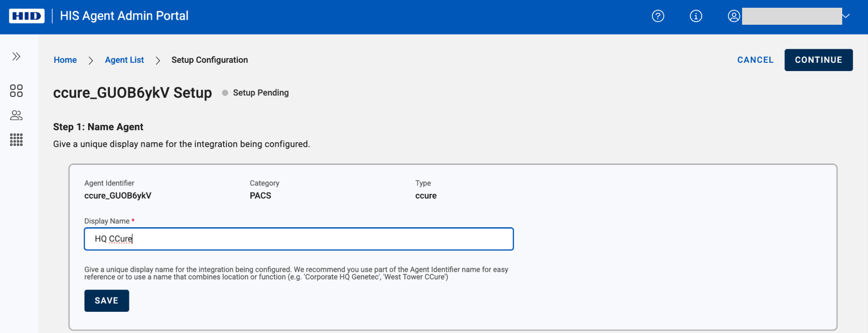
Task: Open the help question mark icon
Action: [657, 16]
